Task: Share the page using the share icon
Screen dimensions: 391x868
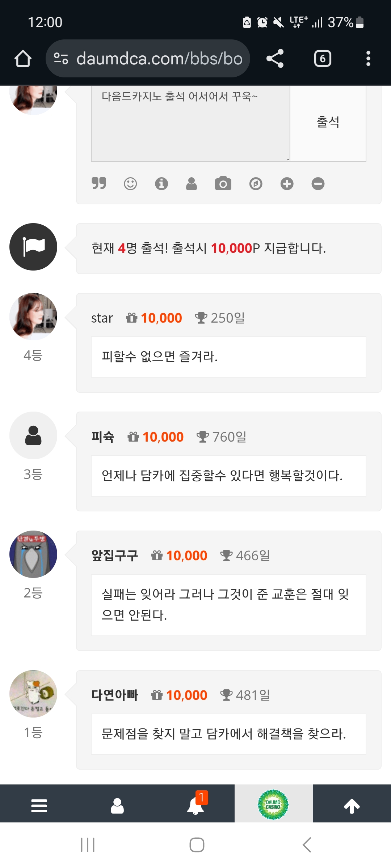Action: click(275, 59)
